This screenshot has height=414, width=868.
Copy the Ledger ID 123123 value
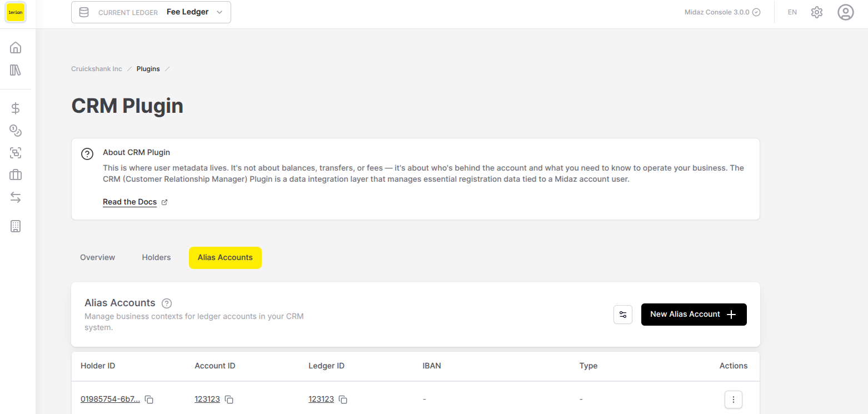(x=343, y=400)
